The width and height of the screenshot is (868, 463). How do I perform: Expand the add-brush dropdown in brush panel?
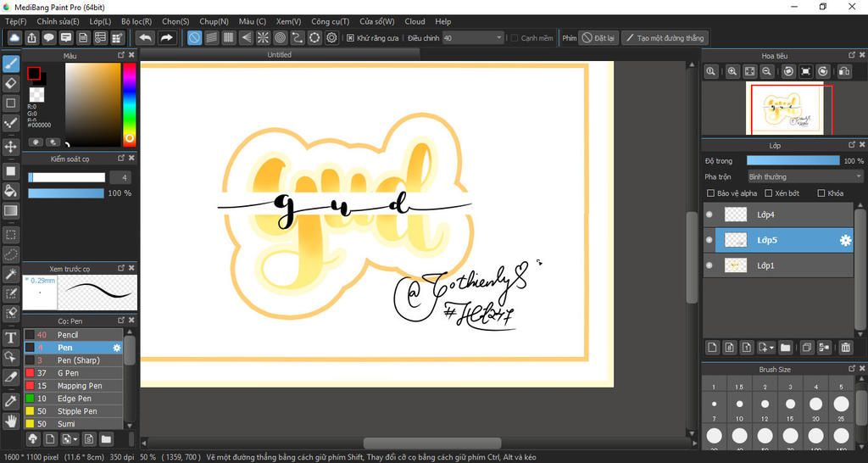[x=75, y=439]
